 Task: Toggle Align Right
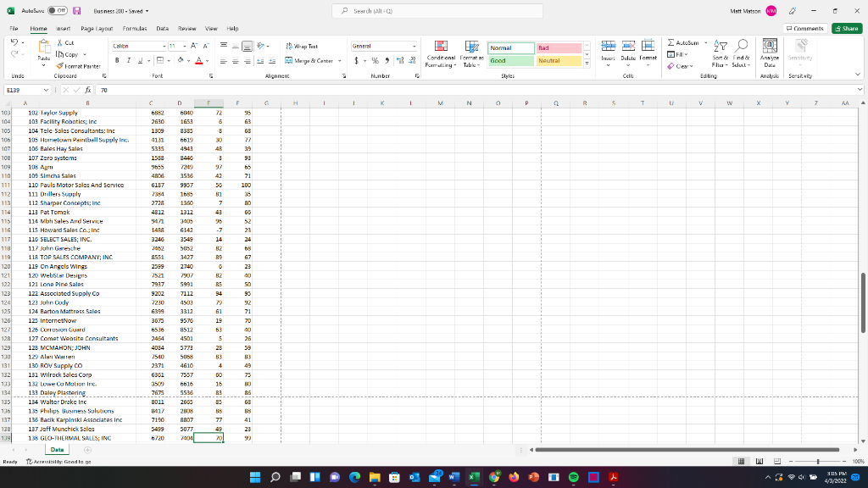[x=247, y=61]
